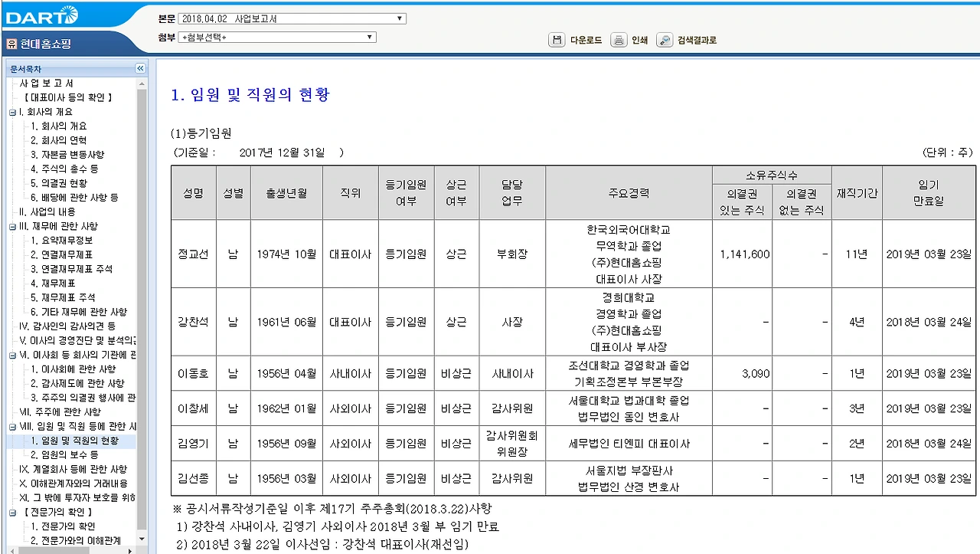
Task: Click the share count 3,090
Action: [756, 374]
